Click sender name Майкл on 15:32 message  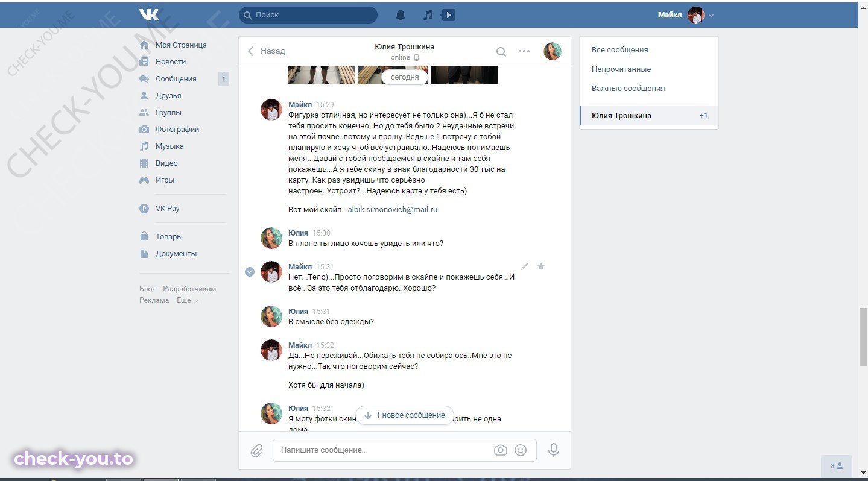300,345
